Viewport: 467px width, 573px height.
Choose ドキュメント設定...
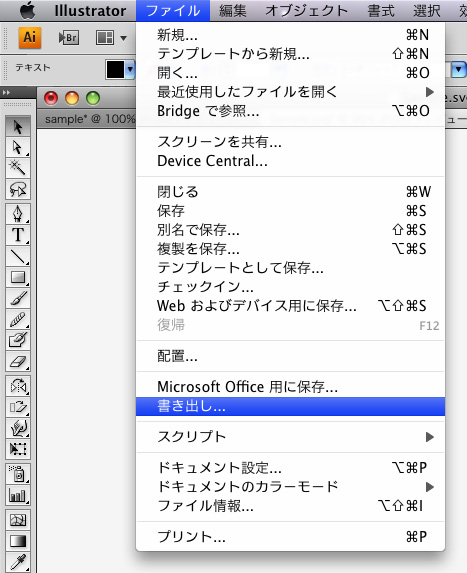pos(291,468)
